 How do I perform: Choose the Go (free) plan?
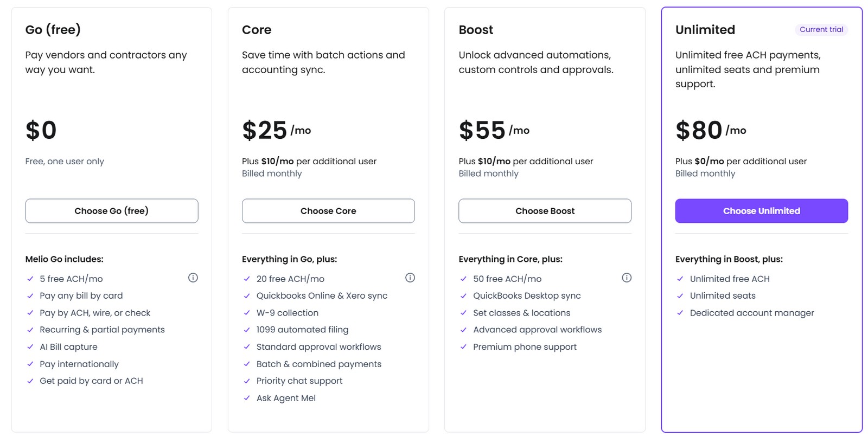pyautogui.click(x=111, y=211)
